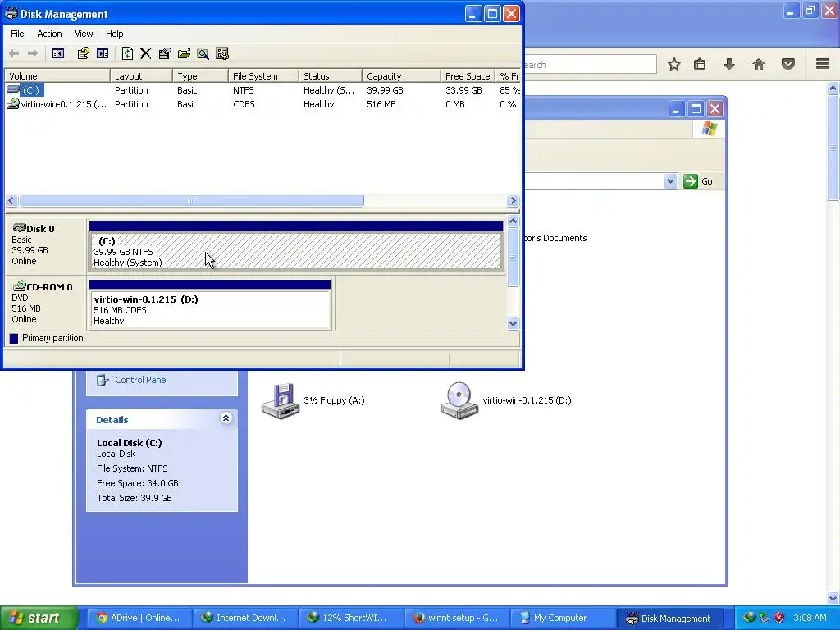This screenshot has height=630, width=840.
Task: Click the graphical view scrollbar up arrow
Action: click(x=513, y=221)
